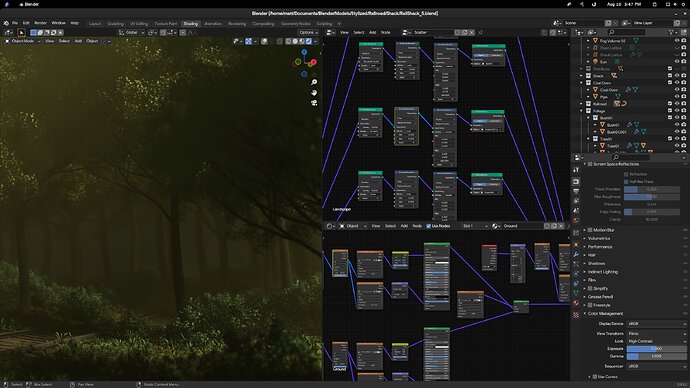The image size is (690, 388).
Task: Open the File menu
Action: [15, 23]
